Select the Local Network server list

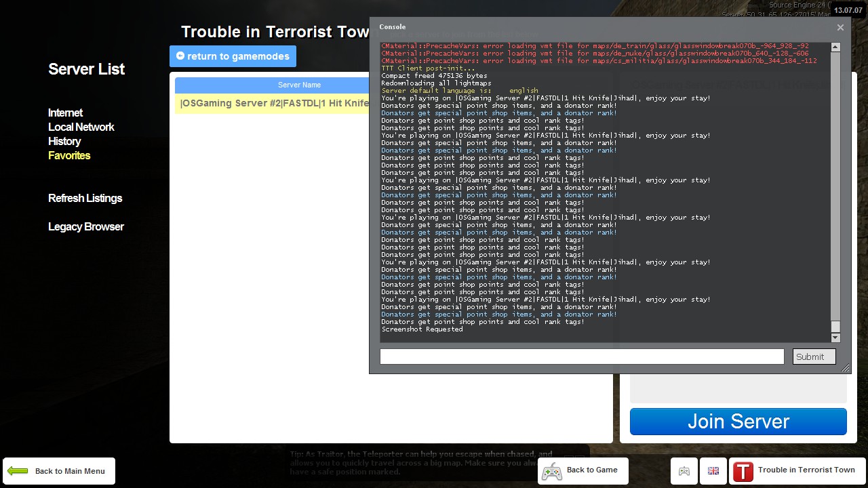(x=81, y=127)
